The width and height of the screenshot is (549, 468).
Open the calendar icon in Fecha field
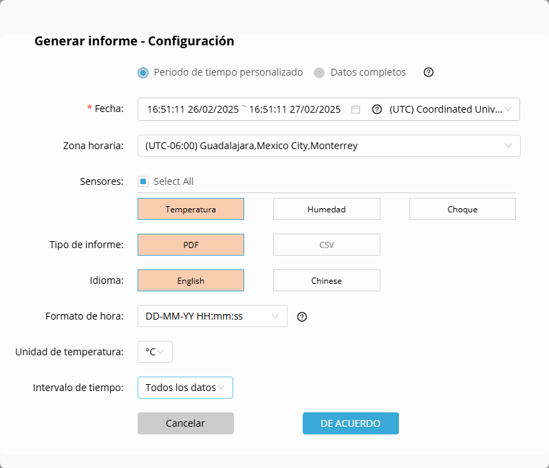pos(355,110)
